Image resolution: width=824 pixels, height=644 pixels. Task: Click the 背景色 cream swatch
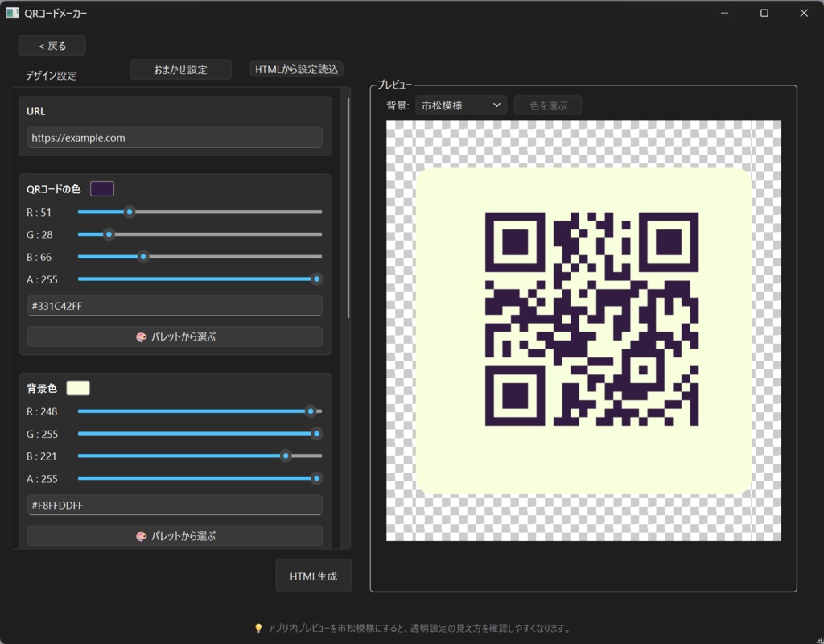coord(78,388)
